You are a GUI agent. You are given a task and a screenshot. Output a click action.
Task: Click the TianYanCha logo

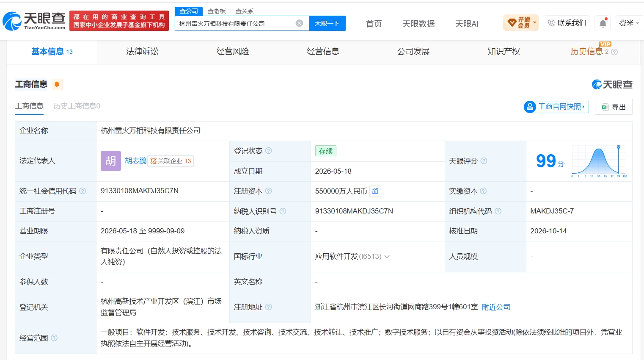click(34, 21)
